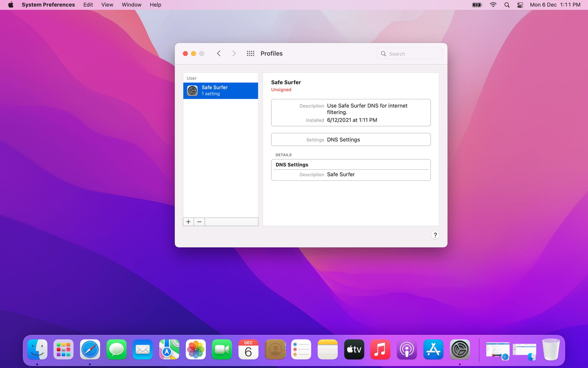Image resolution: width=588 pixels, height=368 pixels.
Task: Open the Window menu
Action: click(132, 5)
